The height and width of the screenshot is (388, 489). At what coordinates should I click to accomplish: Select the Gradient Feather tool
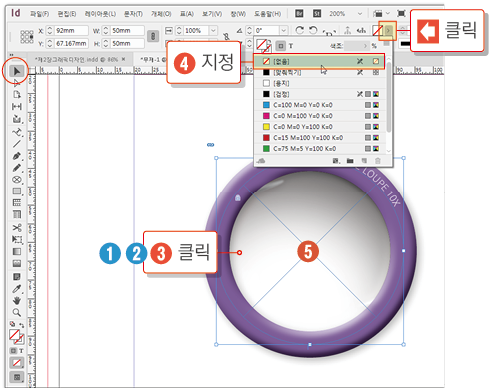click(x=16, y=264)
